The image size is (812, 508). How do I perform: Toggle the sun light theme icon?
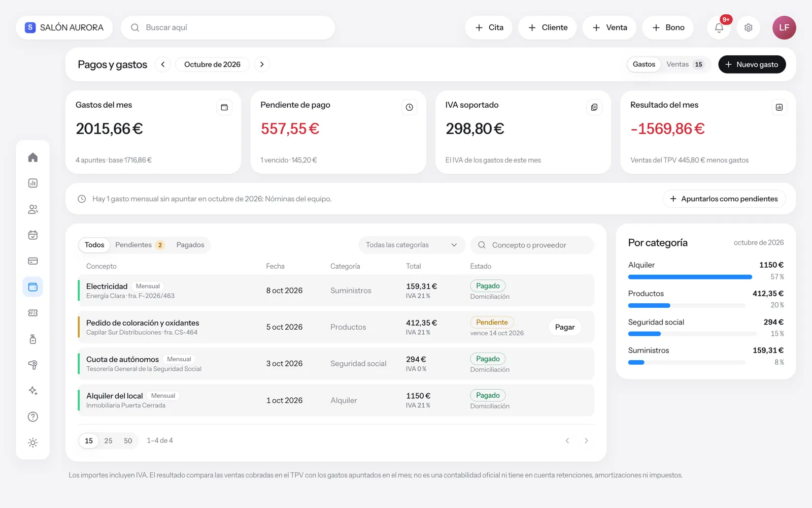tap(33, 443)
